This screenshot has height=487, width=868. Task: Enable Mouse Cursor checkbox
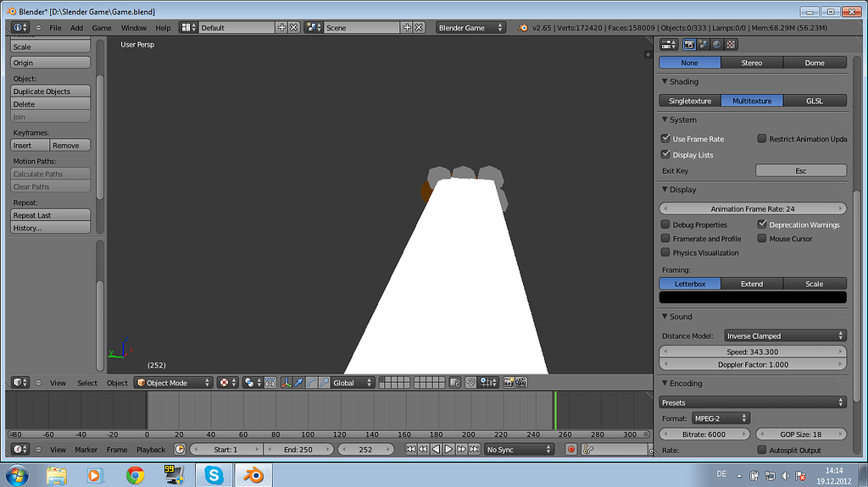pos(762,239)
